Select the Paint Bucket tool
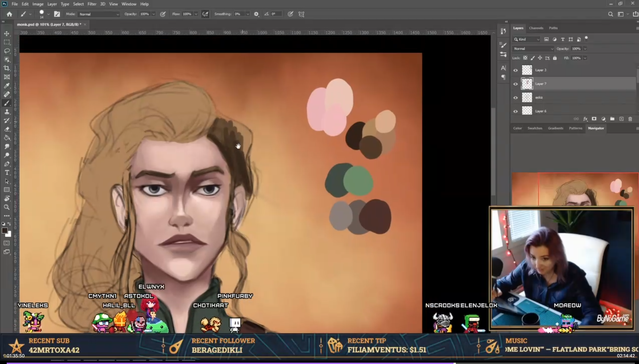The height and width of the screenshot is (364, 639). (7, 138)
